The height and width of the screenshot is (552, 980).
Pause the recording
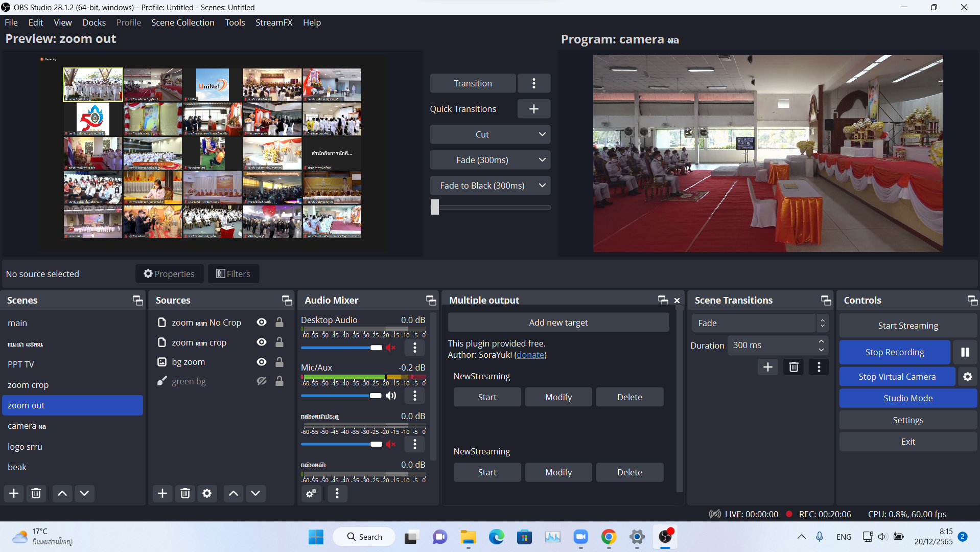click(x=965, y=352)
